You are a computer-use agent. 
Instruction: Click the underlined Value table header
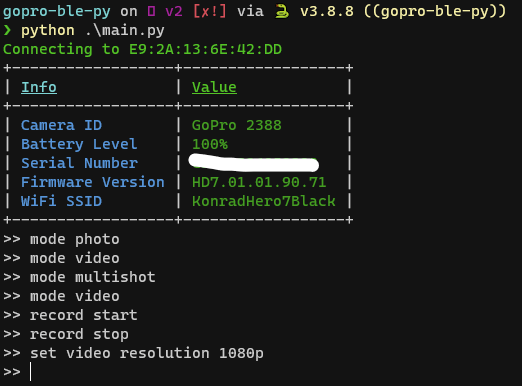tap(214, 87)
